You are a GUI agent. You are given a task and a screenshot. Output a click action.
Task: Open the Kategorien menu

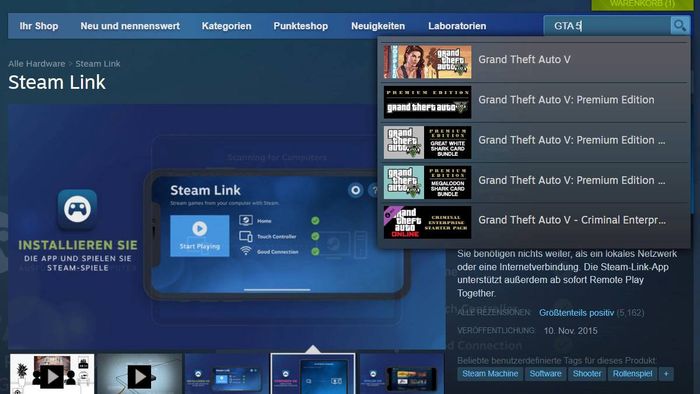(226, 26)
